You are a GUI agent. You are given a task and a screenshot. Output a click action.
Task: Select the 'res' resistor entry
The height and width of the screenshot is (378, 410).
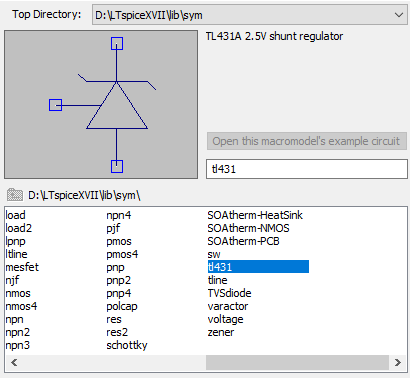tap(114, 319)
